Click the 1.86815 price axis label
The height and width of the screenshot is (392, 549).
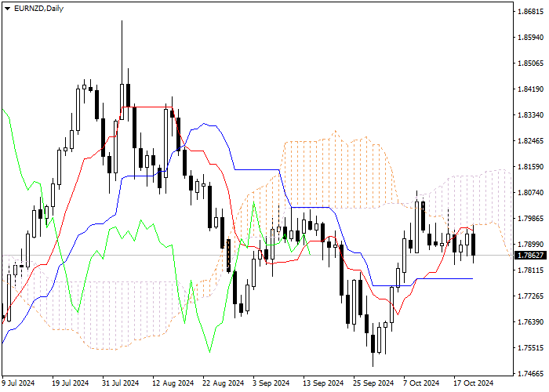[530, 12]
